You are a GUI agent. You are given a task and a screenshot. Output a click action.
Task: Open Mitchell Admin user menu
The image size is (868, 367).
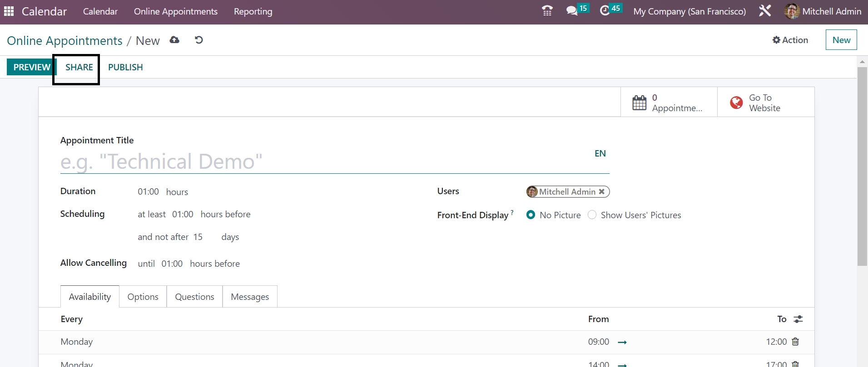pos(823,11)
